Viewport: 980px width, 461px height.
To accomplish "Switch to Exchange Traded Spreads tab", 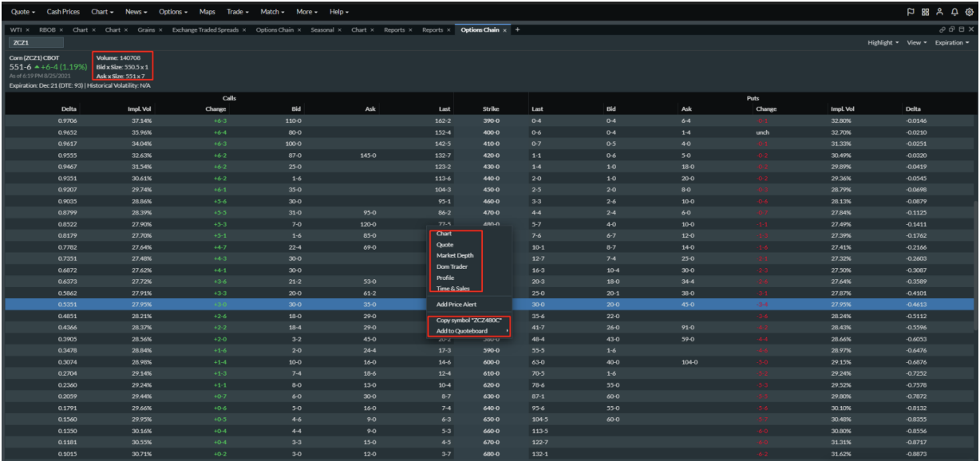I will pyautogui.click(x=207, y=30).
